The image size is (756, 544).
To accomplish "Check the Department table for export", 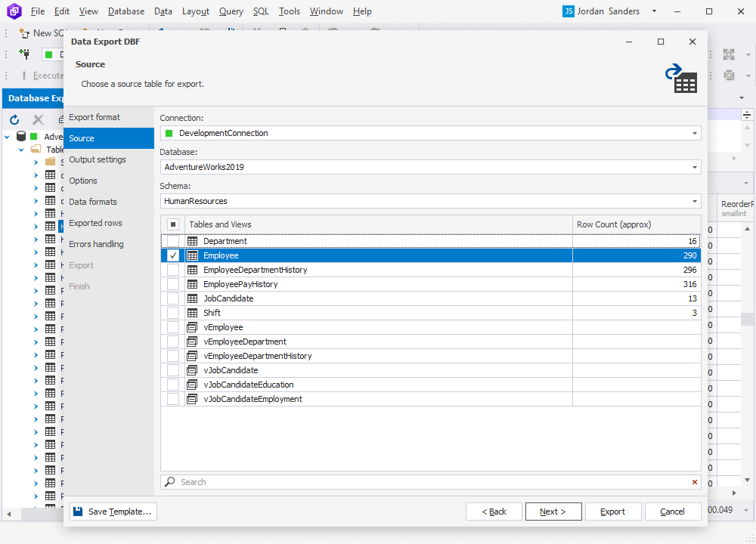I will pos(173,241).
